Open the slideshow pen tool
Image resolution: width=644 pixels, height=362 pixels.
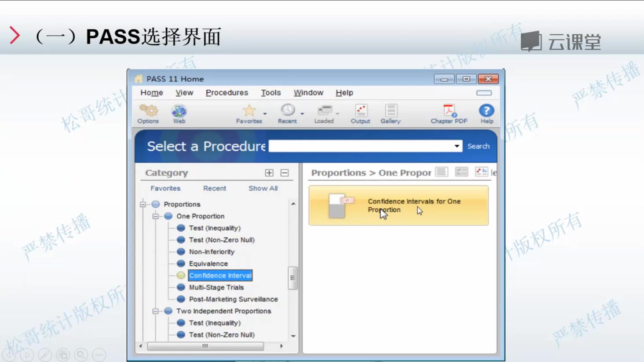tap(45, 355)
